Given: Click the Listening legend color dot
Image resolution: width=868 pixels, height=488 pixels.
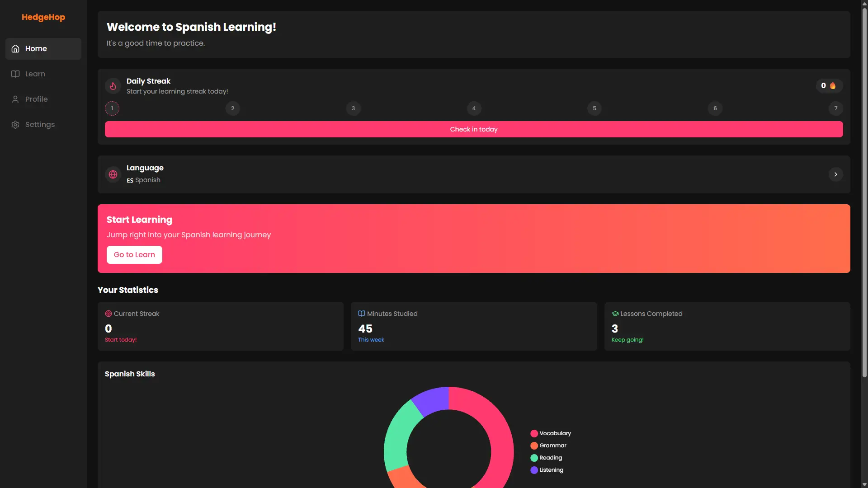Looking at the screenshot, I should pos(534,470).
